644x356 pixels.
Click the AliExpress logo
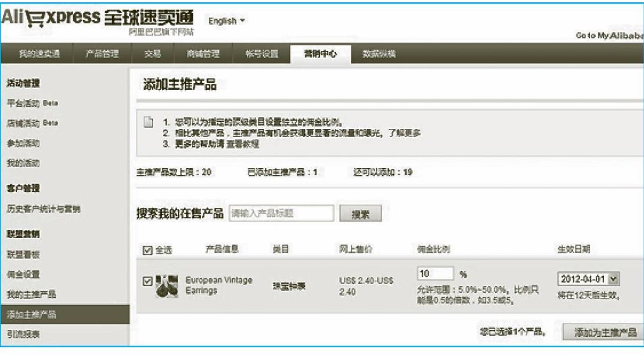98,19
